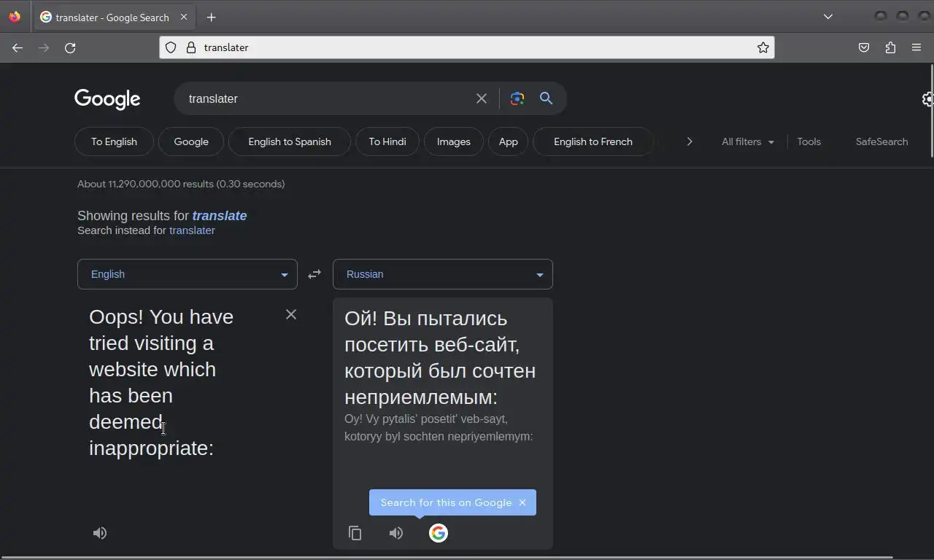The image size is (934, 560).
Task: Click the translate suggested spelling link
Action: (x=220, y=216)
